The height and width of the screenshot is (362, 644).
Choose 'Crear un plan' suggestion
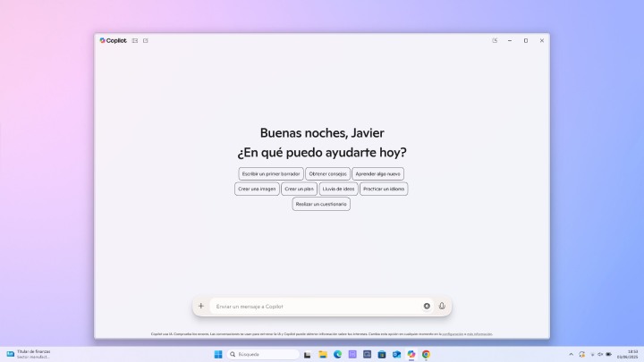coord(299,189)
